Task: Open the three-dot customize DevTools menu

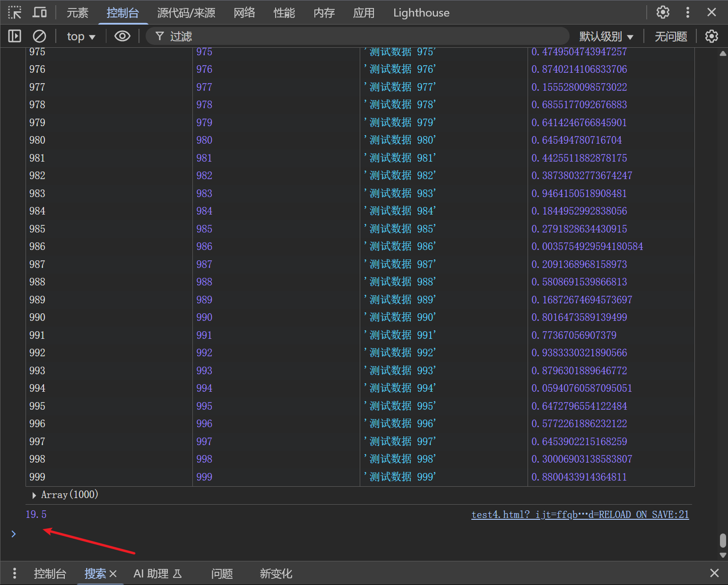Action: 687,13
